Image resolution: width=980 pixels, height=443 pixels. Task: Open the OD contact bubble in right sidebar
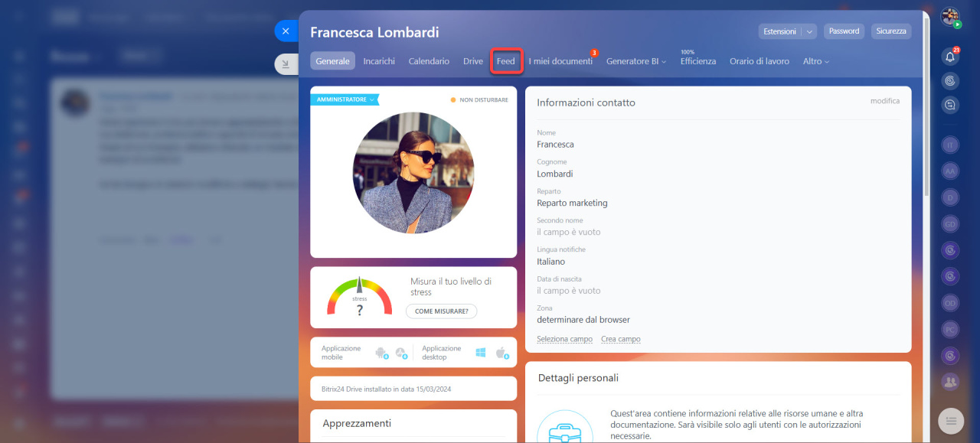[950, 302]
